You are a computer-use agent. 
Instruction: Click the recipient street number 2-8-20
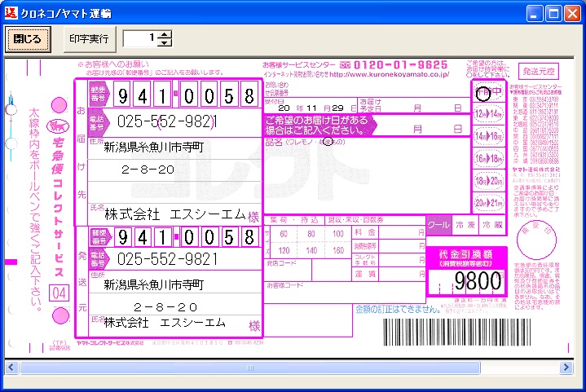(x=148, y=170)
